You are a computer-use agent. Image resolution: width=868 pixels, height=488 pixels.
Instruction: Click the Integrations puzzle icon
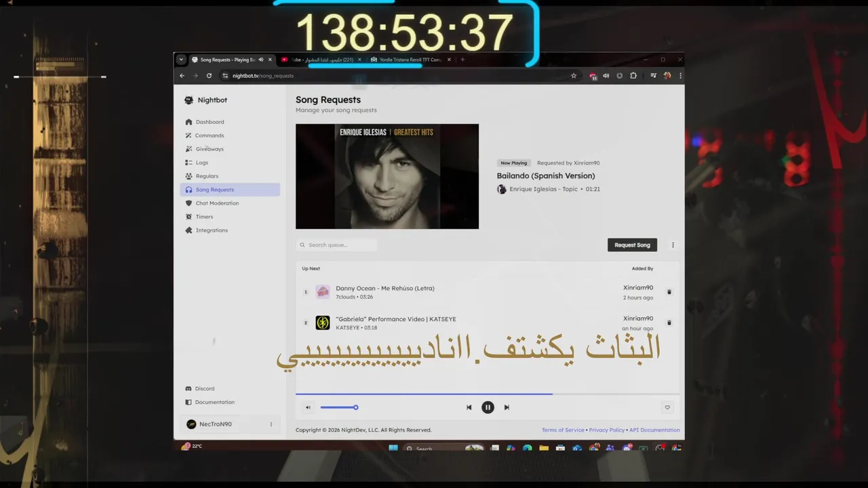click(189, 230)
